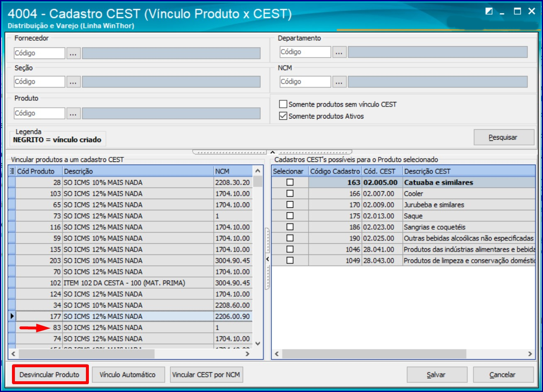
Task: Click left arrow of products grid horizontal scrollbar
Action: point(13,354)
